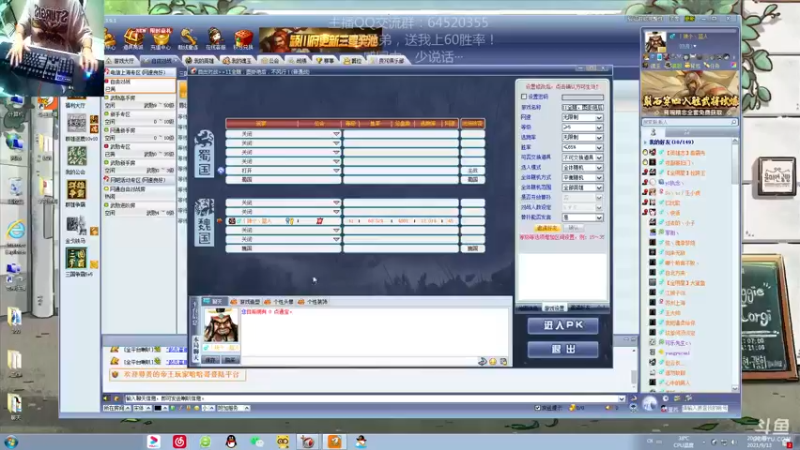The image size is (800, 450).
Task: Open the owl icon on taskbar
Action: pos(283,442)
